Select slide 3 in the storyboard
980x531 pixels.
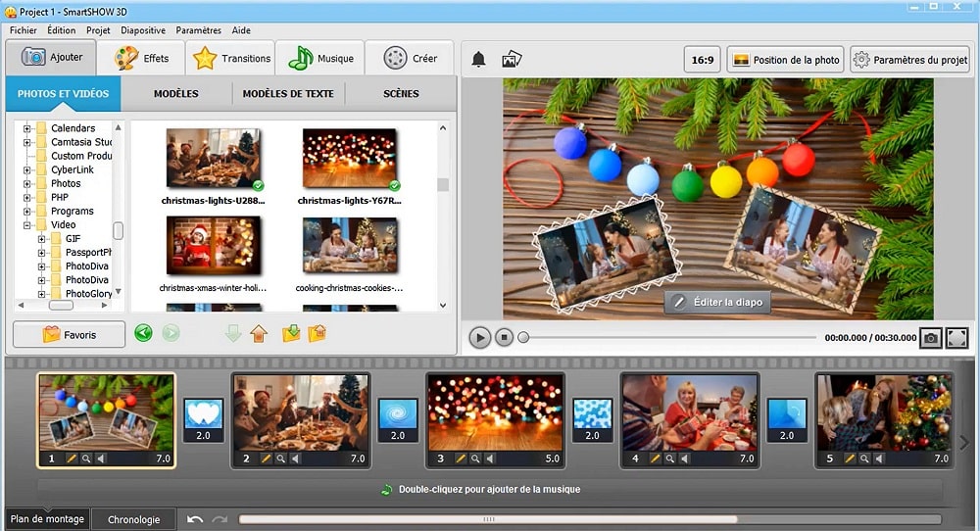[496, 419]
